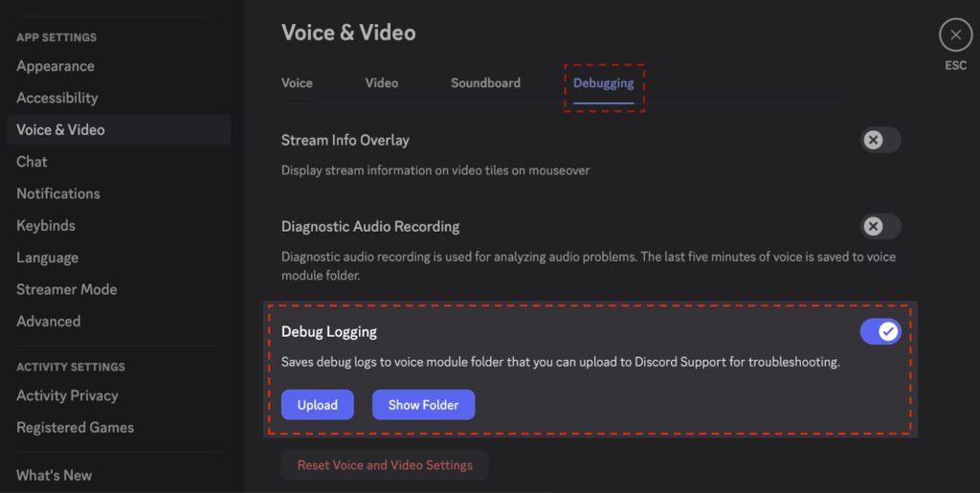Open Appearance settings in sidebar
Viewport: 980px width, 493px height.
(x=56, y=66)
